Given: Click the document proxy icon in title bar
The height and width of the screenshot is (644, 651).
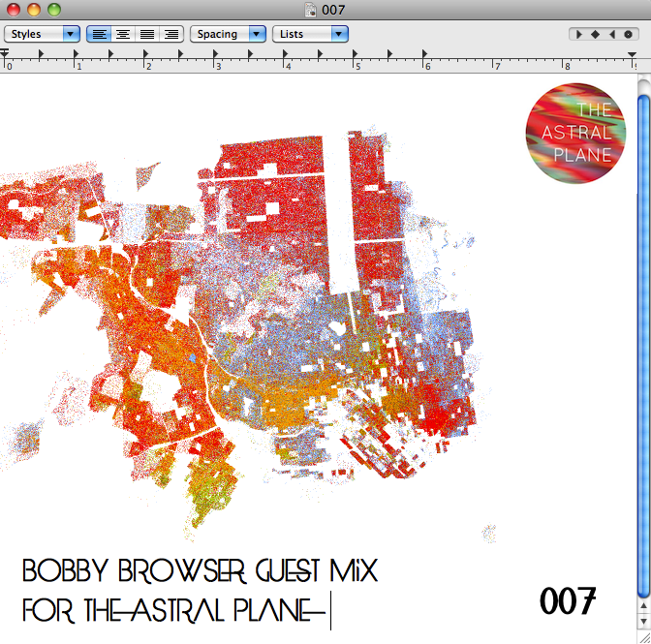Looking at the screenshot, I should [x=310, y=10].
